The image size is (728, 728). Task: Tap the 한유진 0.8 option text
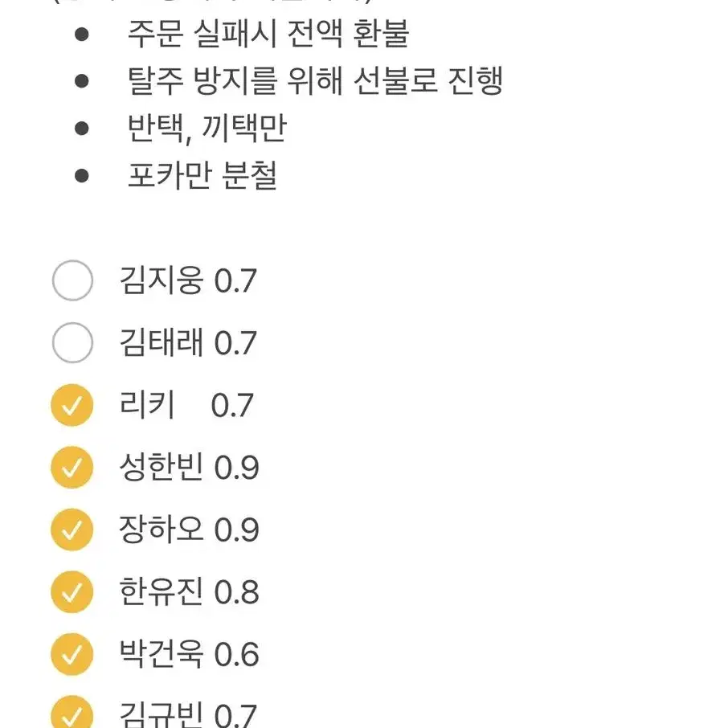(x=189, y=591)
